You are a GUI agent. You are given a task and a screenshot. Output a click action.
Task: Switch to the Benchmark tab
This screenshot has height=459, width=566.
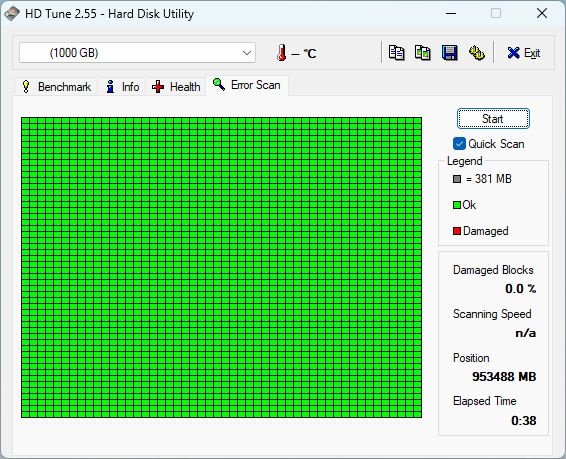coord(56,87)
